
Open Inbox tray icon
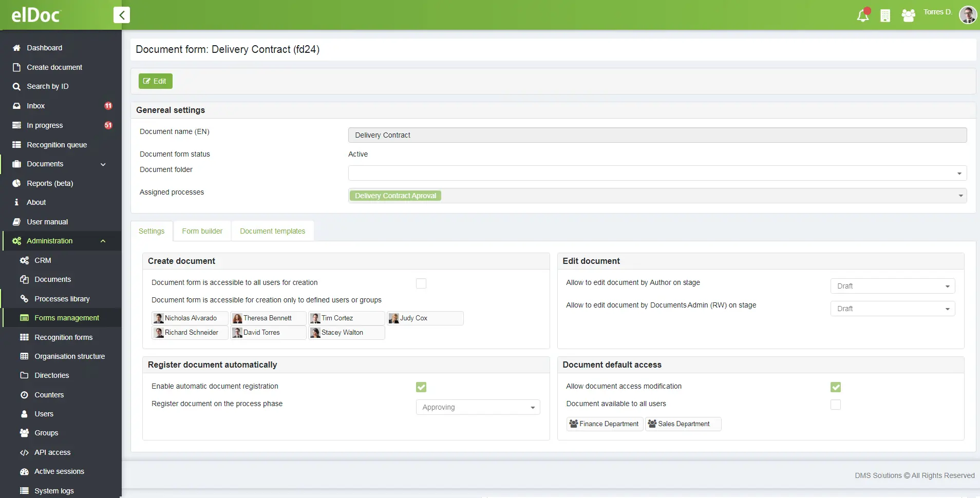[x=16, y=106]
